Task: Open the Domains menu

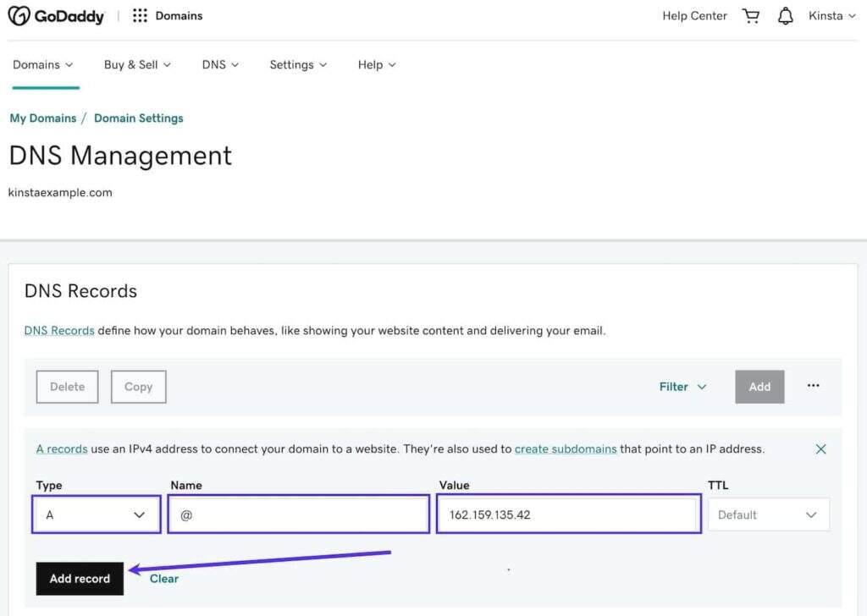Action: click(43, 64)
